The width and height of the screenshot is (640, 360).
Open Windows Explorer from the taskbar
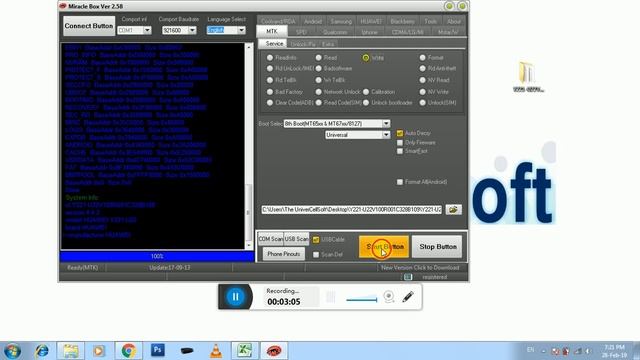point(71,351)
